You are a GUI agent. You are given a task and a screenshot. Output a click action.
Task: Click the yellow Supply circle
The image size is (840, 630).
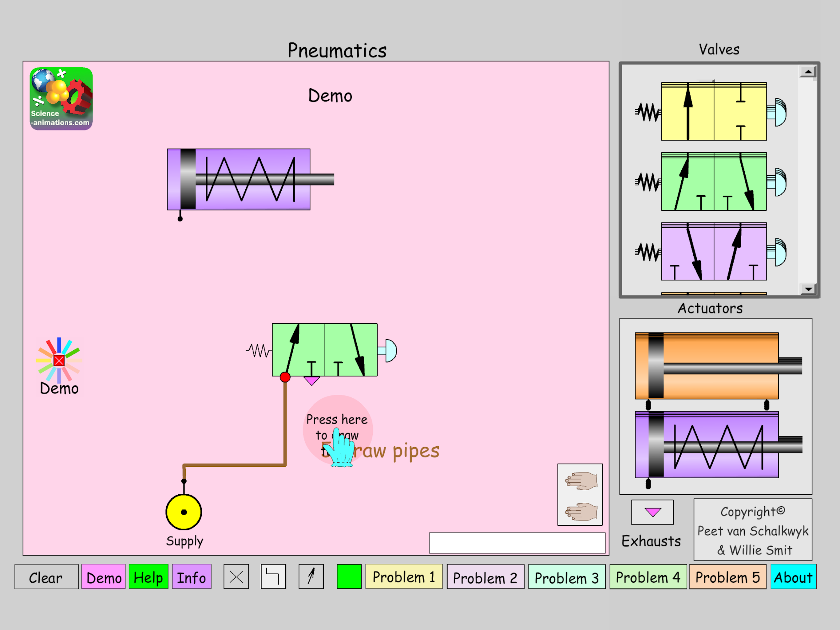184,512
